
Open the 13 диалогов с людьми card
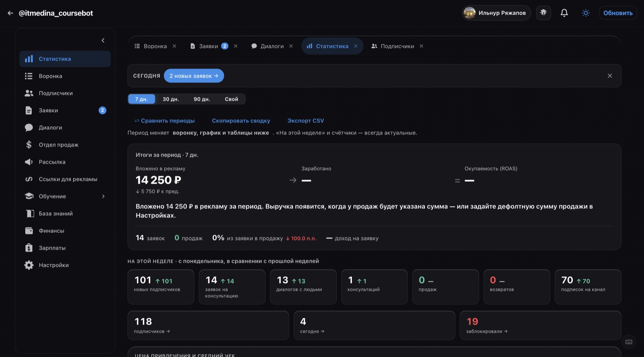pos(303,287)
